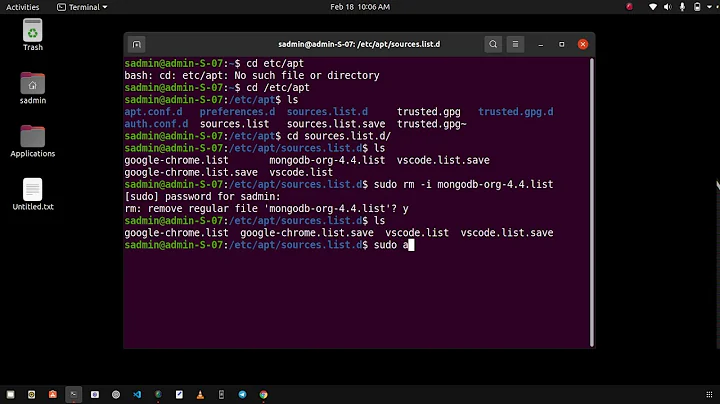Click the volume speaker icon
The height and width of the screenshot is (404, 720).
(668, 7)
